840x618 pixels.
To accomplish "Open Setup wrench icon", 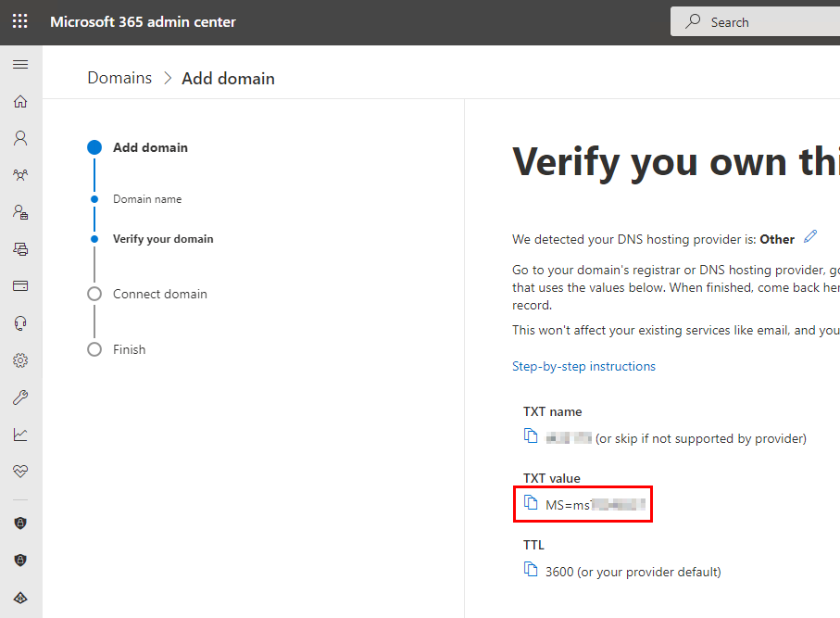I will [x=20, y=397].
